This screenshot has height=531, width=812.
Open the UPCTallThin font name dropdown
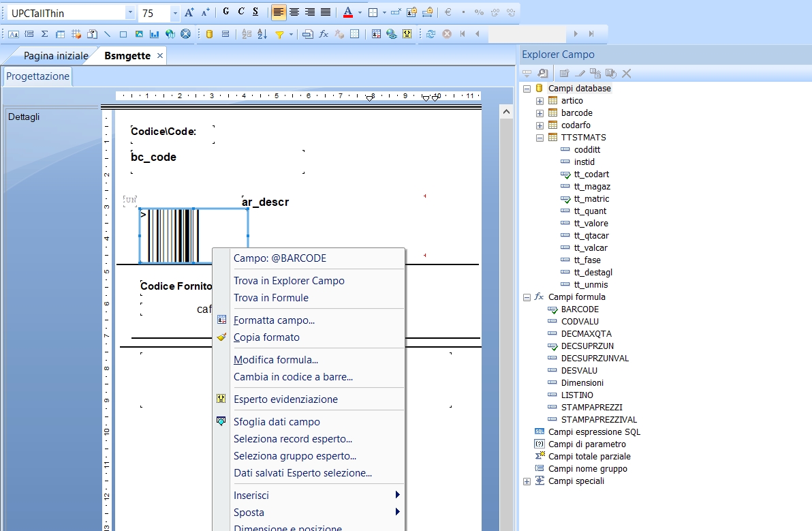[x=130, y=13]
